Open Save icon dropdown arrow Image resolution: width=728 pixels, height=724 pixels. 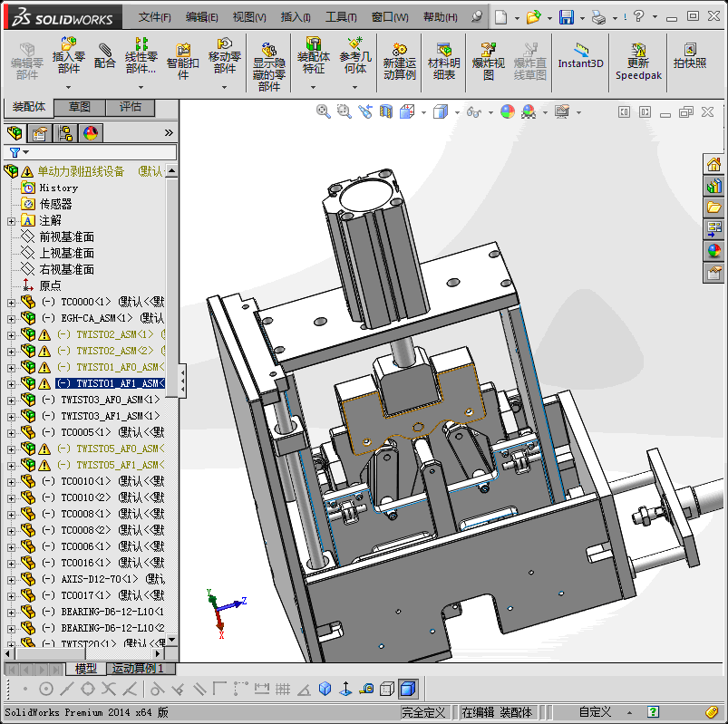[582, 18]
